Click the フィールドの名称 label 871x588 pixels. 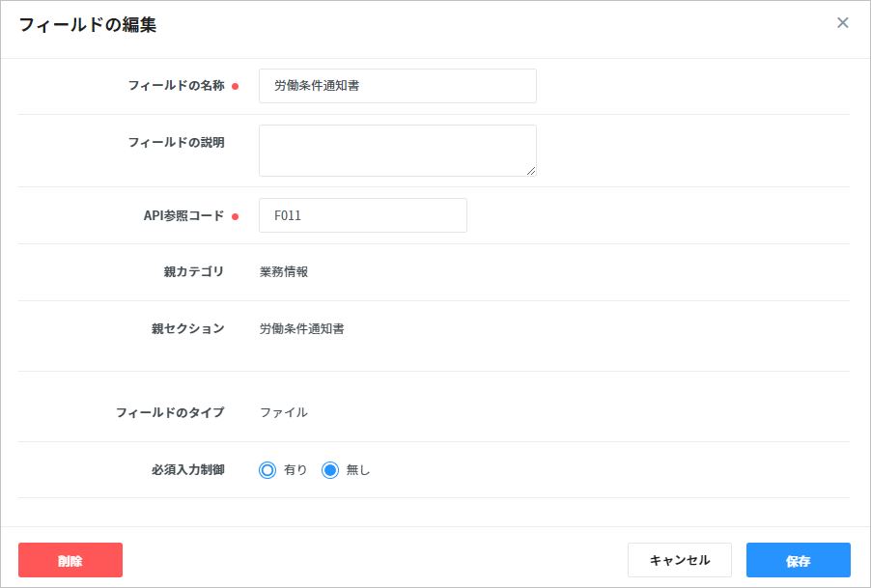pos(176,86)
